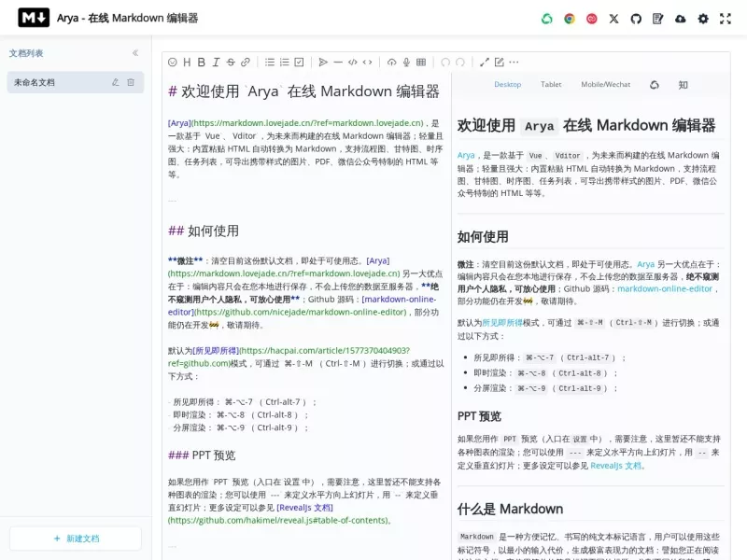Open the Arya link in the preview intro paragraph
This screenshot has width=747, height=560.
(x=466, y=155)
